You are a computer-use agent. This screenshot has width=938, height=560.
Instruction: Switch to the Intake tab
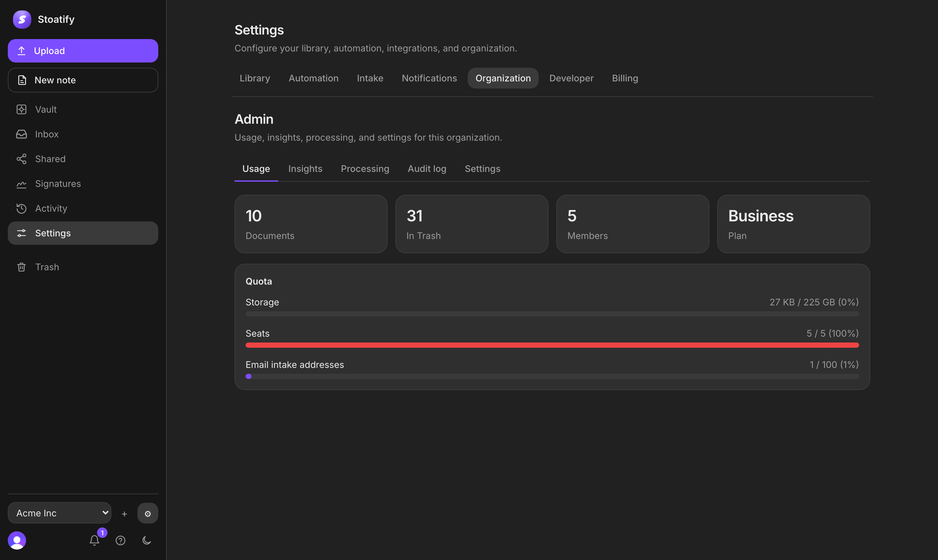pos(370,78)
